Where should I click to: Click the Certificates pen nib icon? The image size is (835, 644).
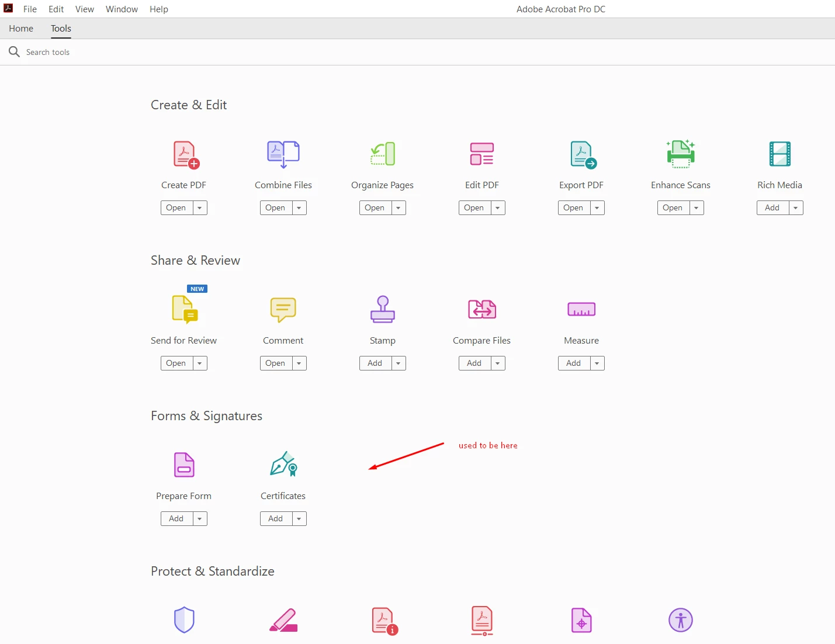pos(284,464)
